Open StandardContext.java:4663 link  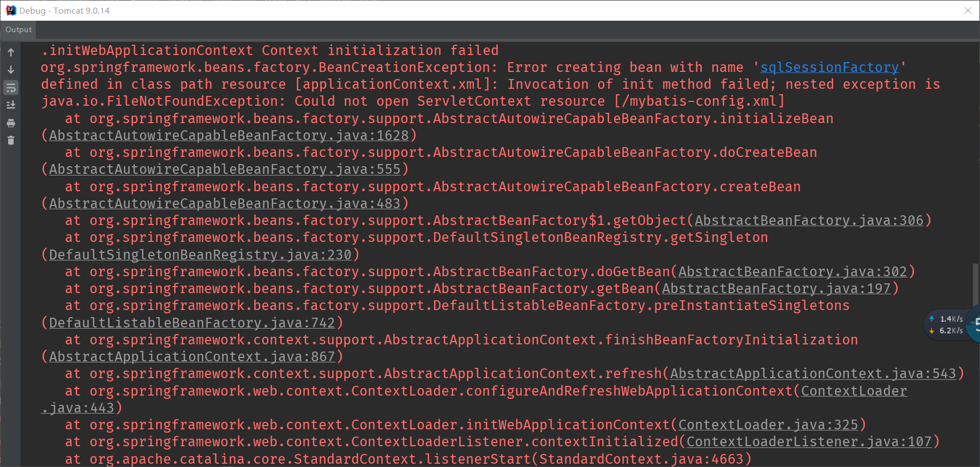point(641,459)
